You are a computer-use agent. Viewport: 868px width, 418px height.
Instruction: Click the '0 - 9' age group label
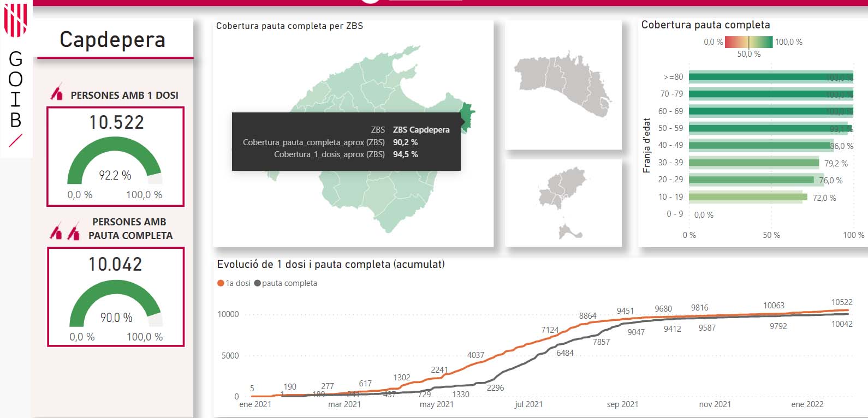tap(675, 214)
